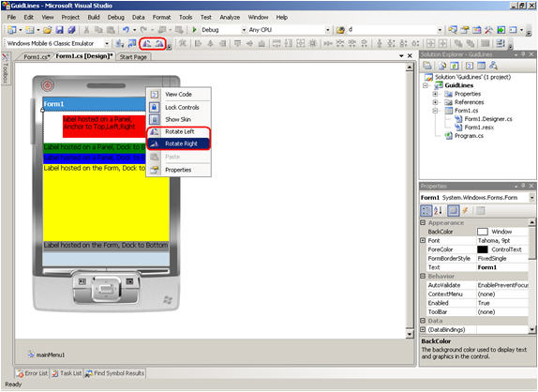The image size is (538, 392).
Task: Open the Toolbox side tab
Action: tap(6, 68)
